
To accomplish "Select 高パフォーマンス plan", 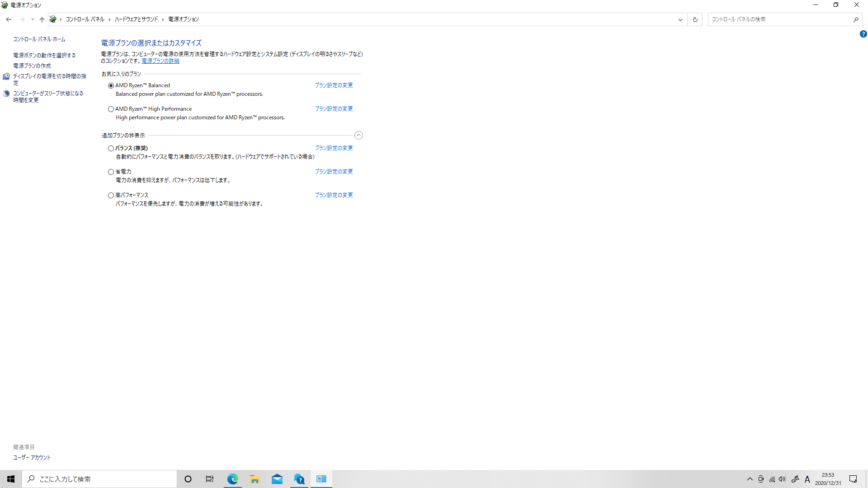I will (x=111, y=195).
